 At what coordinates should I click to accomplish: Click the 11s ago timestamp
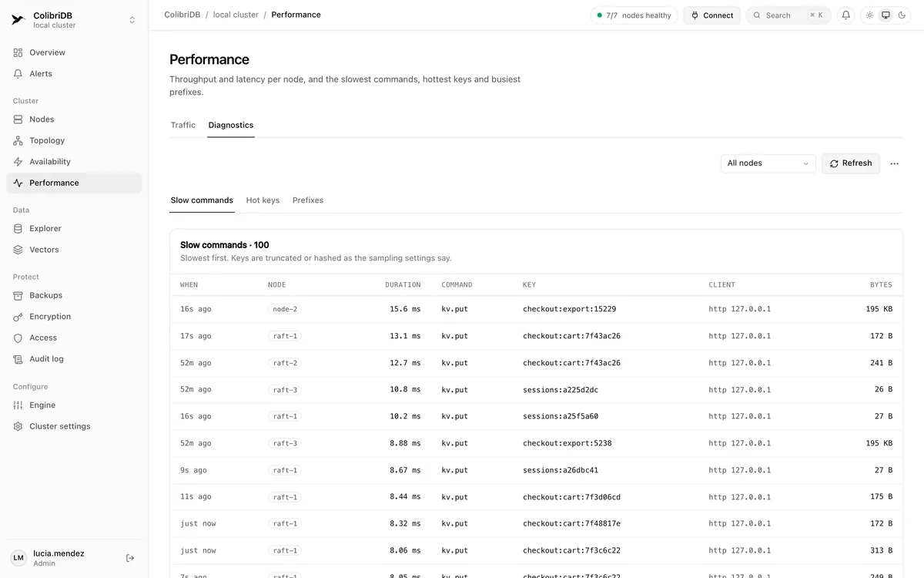(x=196, y=497)
